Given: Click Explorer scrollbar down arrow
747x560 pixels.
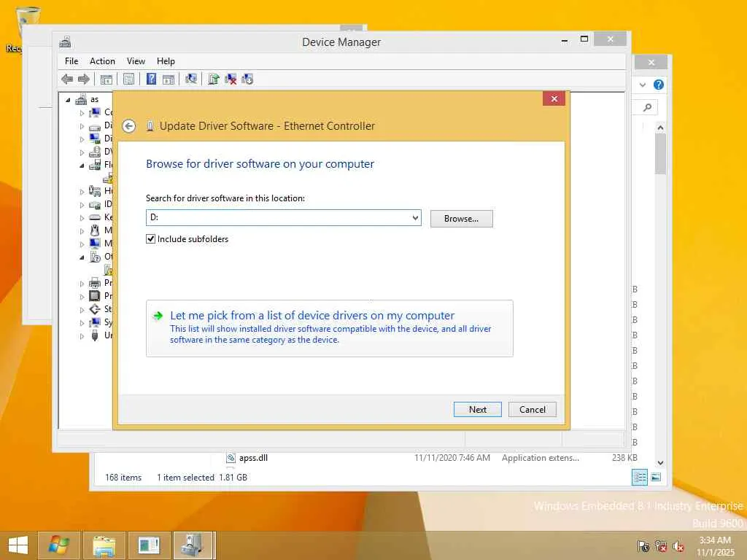Looking at the screenshot, I should 659,462.
